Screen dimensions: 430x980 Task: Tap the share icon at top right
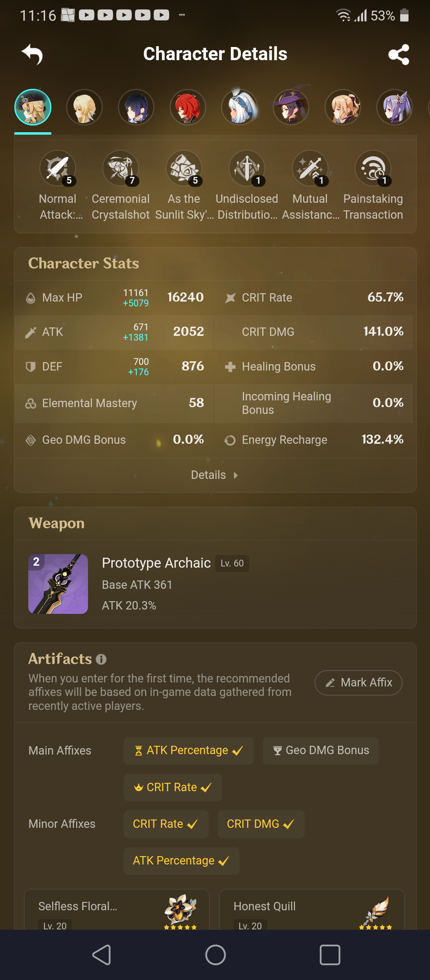[x=399, y=55]
